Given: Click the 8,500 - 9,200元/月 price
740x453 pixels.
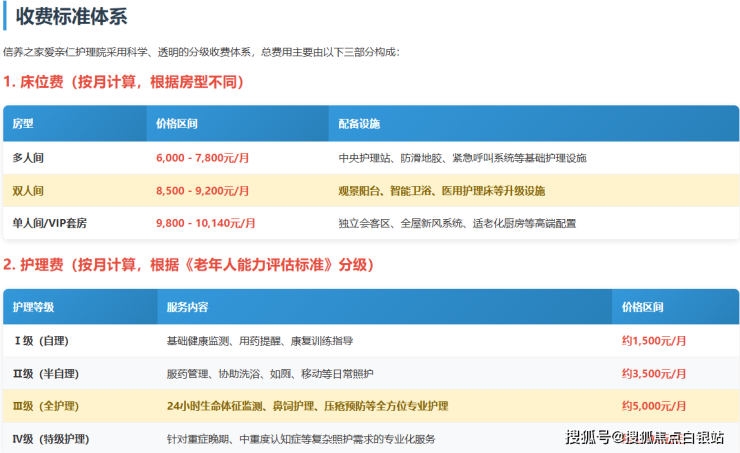Looking at the screenshot, I should point(202,190).
